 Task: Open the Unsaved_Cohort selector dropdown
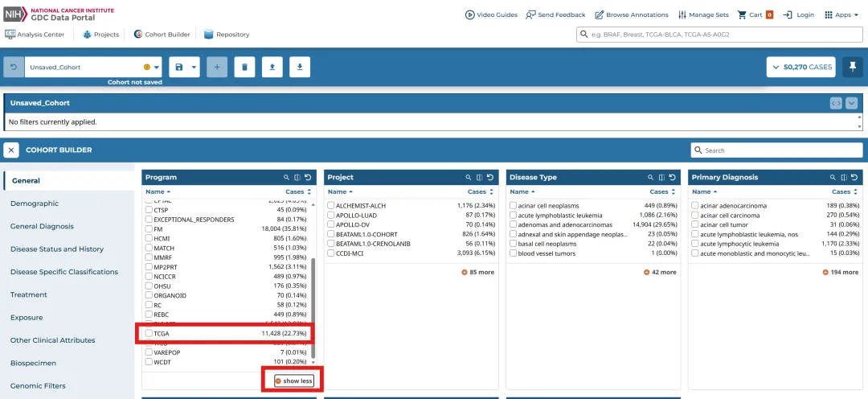(93, 67)
